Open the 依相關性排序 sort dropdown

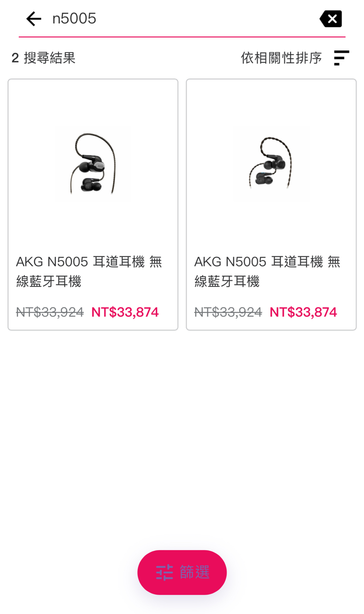[281, 58]
